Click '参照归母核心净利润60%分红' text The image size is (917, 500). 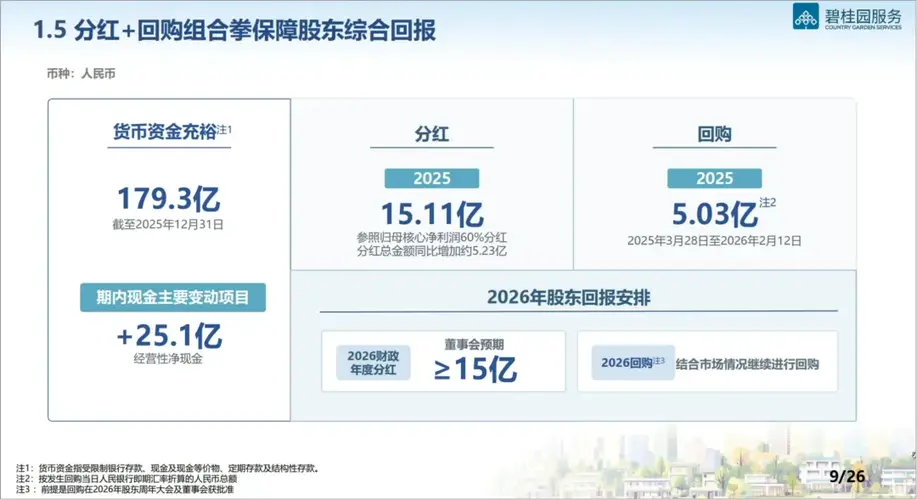pyautogui.click(x=432, y=237)
